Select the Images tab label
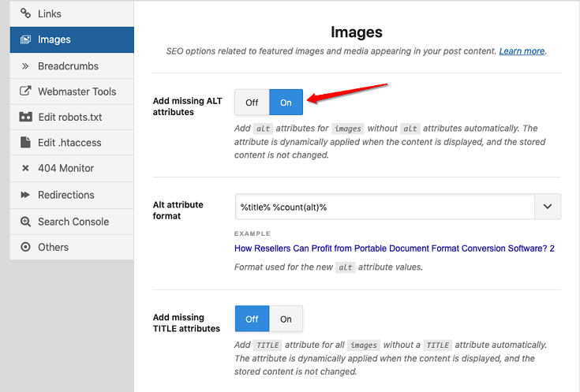 (x=54, y=39)
